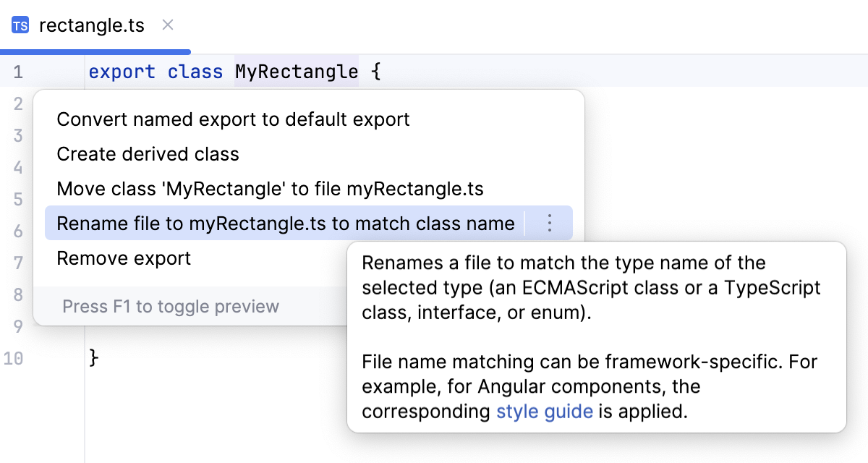
Task: Click "Press F1 to toggle preview" footer
Action: pos(169,306)
